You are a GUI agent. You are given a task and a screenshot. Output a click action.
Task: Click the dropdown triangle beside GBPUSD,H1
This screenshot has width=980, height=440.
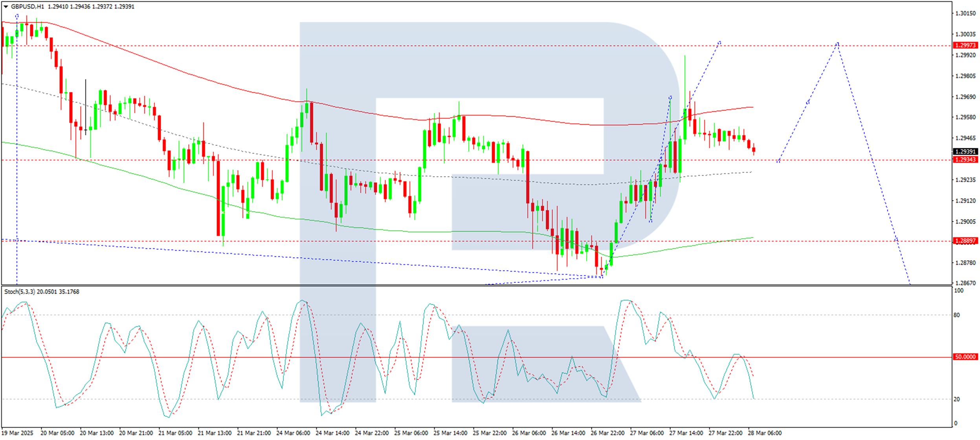(x=6, y=7)
